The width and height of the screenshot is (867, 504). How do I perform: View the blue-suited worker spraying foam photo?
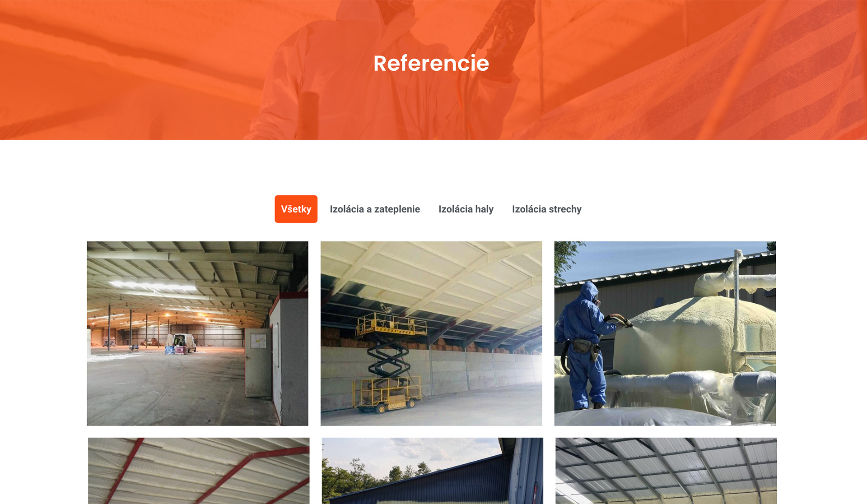click(x=665, y=333)
